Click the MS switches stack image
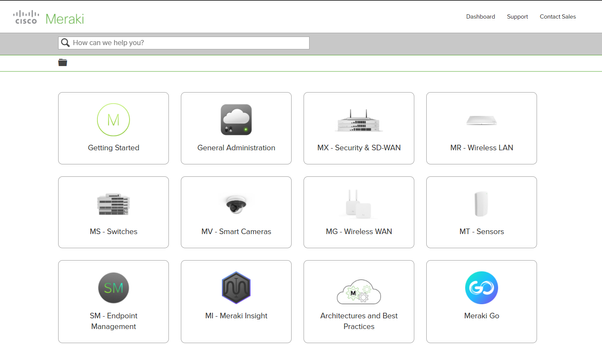The width and height of the screenshot is (602, 363). [x=113, y=204]
